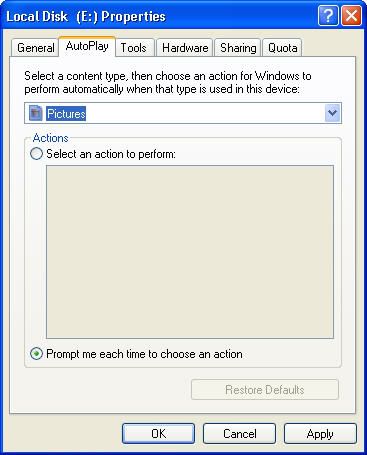367x455 pixels.
Task: Choose 'Prompt me each time' radio button
Action: coord(36,354)
